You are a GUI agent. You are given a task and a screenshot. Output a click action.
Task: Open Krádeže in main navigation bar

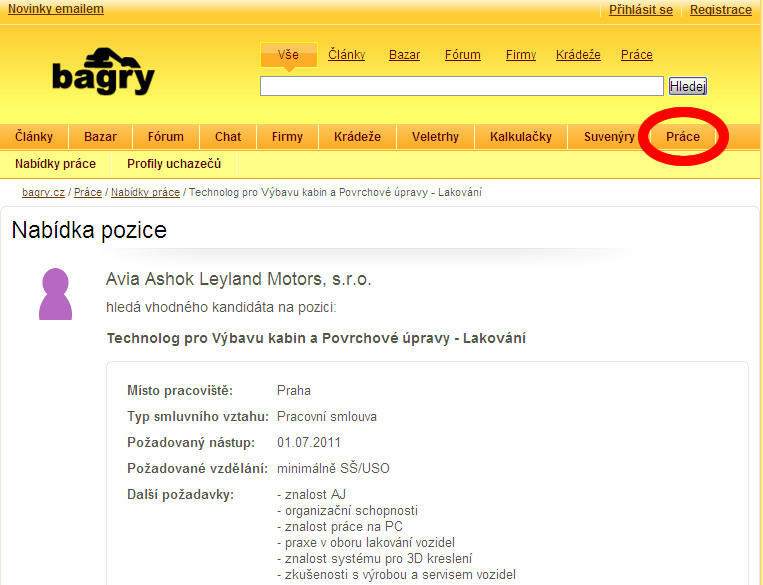coord(357,137)
